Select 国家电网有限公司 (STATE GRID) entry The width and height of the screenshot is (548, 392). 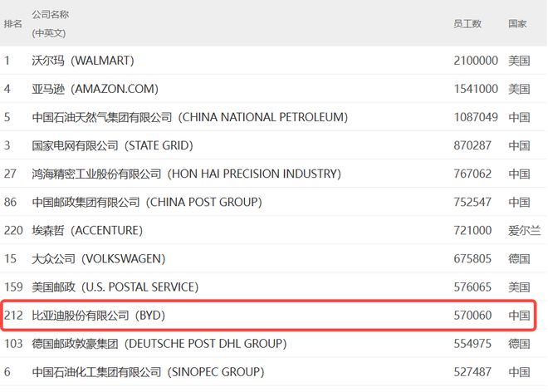pyautogui.click(x=112, y=145)
